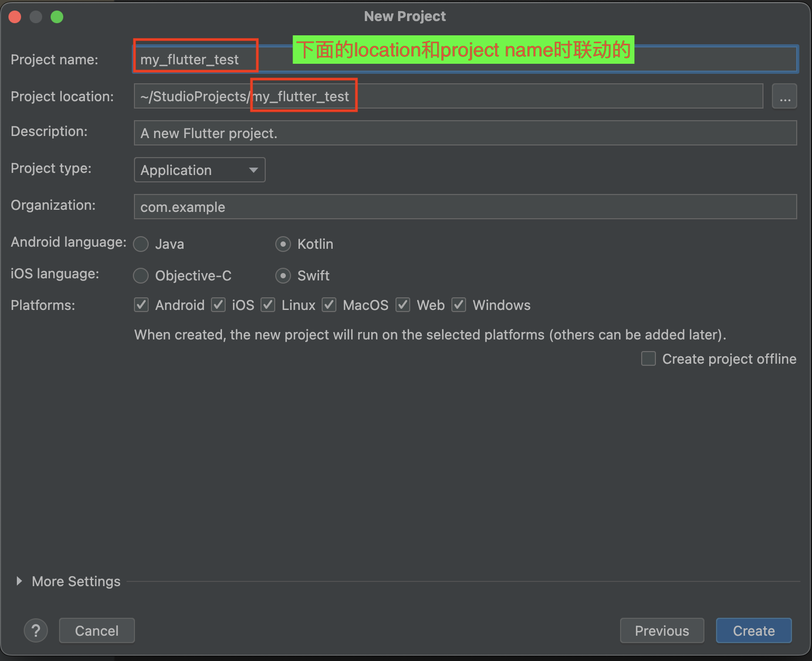Toggle the Web platform checkbox
This screenshot has height=661, width=812.
(x=403, y=305)
